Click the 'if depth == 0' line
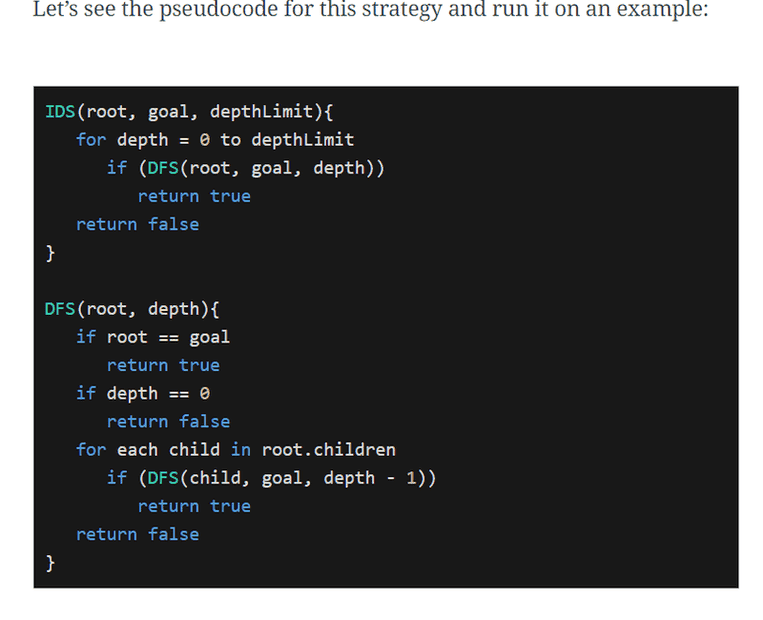Screen dimensions: 763x620 [x=142, y=393]
